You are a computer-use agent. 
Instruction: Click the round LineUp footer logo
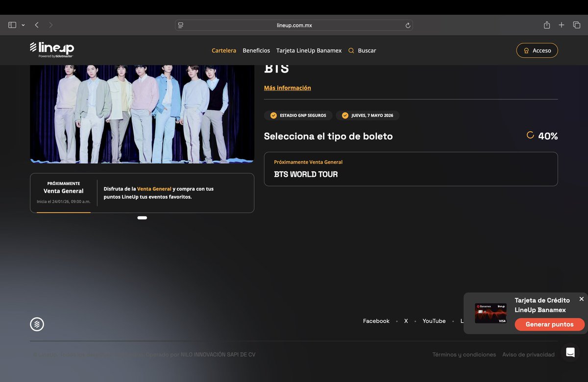(37, 324)
